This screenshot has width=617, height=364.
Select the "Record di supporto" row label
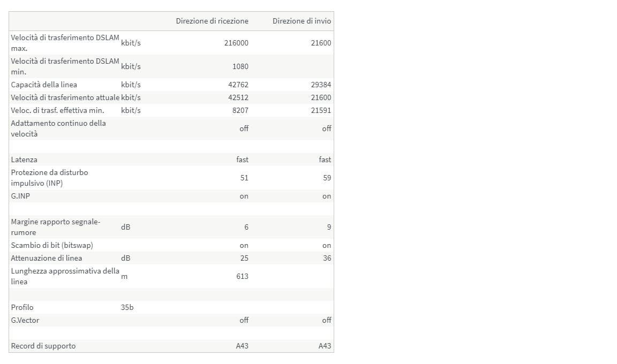pos(43,346)
